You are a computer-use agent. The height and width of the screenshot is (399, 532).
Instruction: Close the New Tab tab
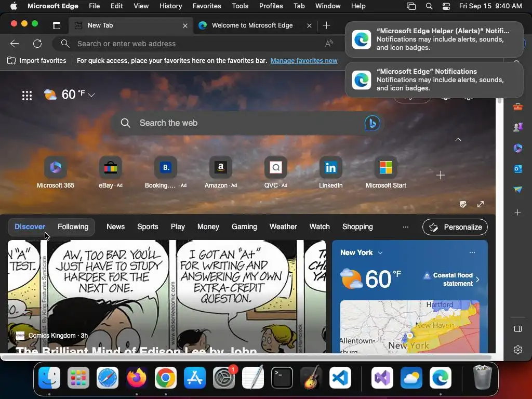[x=185, y=25]
